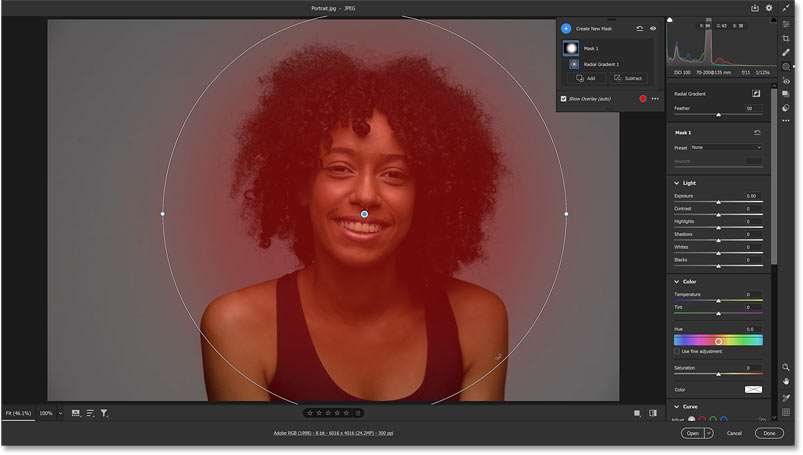Viewport: 803px width, 455px height.
Task: Collapse the Color section
Action: coord(677,282)
